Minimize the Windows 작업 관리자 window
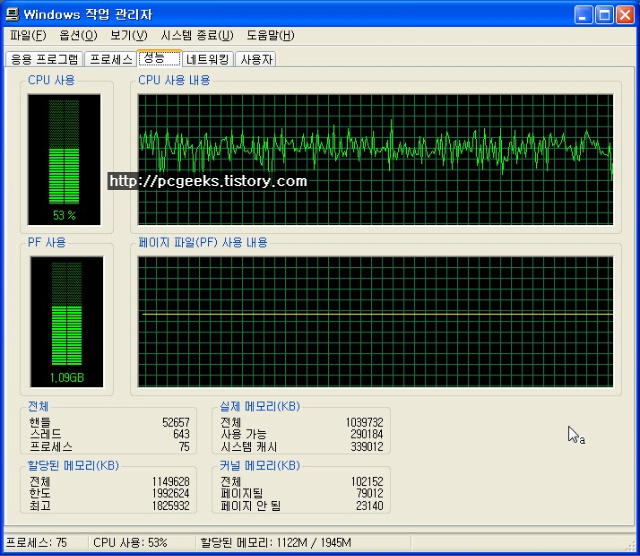 coord(584,15)
